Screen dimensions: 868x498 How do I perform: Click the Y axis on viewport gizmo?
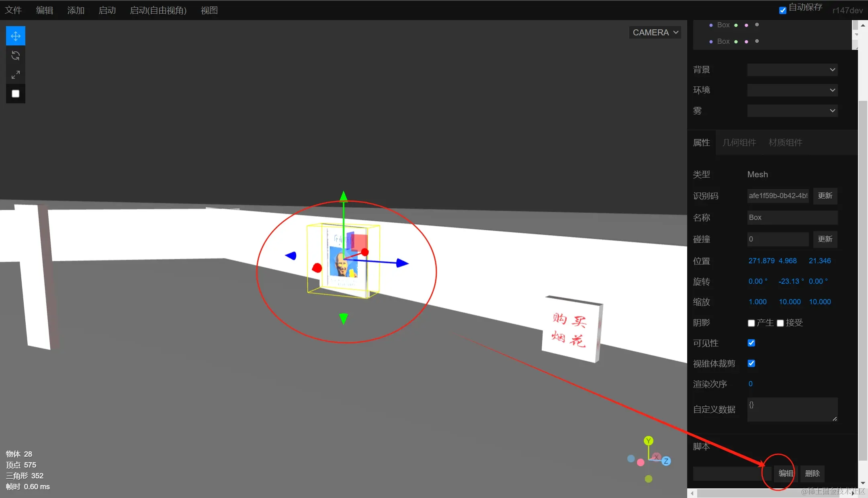click(648, 441)
